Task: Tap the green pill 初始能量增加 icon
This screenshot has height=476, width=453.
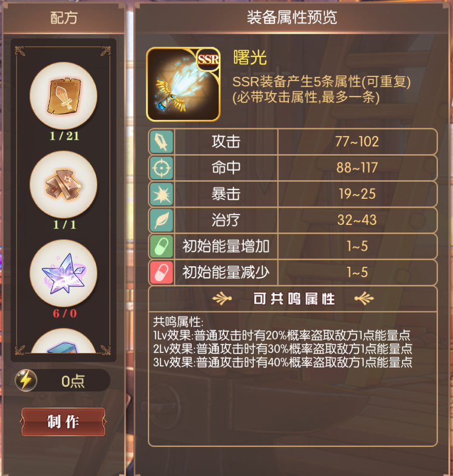Action: tap(161, 246)
